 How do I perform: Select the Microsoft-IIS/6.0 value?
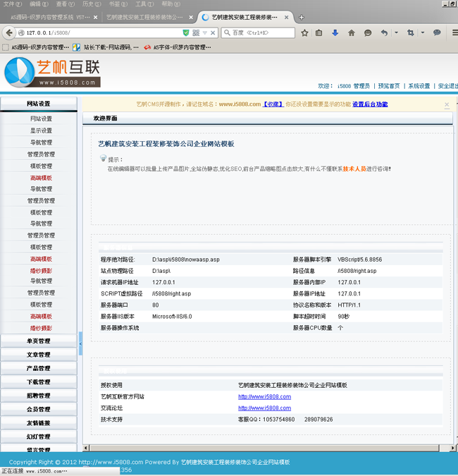(x=172, y=317)
